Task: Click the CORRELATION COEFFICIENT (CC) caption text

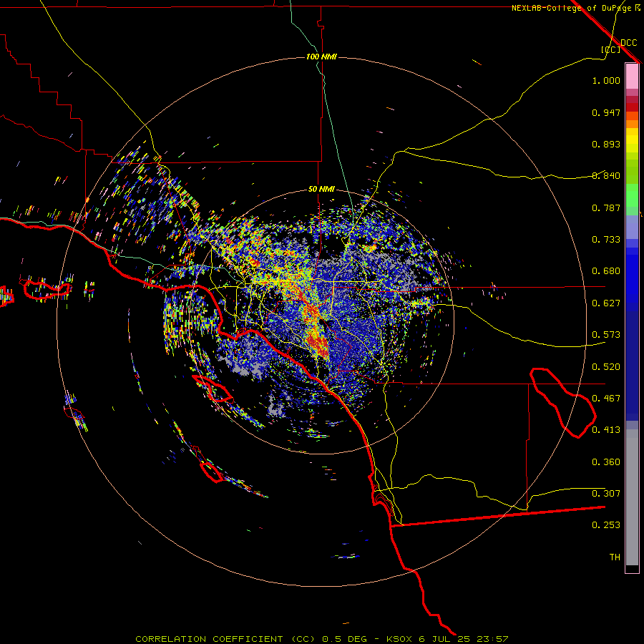Action: [x=226, y=639]
